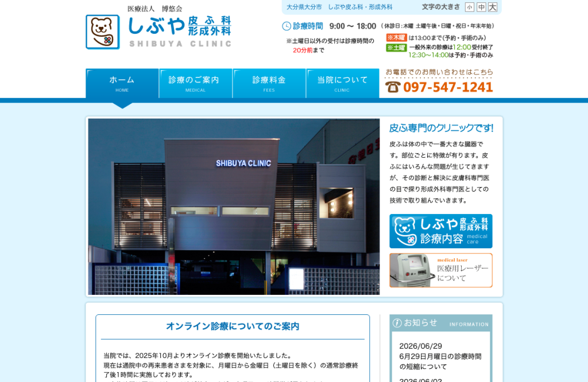588x382 pixels.
Task: Open the 医療用レーザーについて banner
Action: (440, 270)
